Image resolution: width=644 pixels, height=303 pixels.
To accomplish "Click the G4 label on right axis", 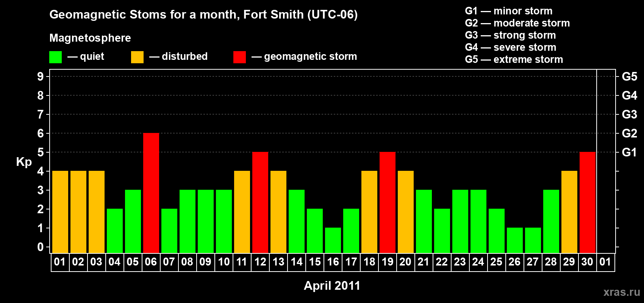I will (x=630, y=95).
